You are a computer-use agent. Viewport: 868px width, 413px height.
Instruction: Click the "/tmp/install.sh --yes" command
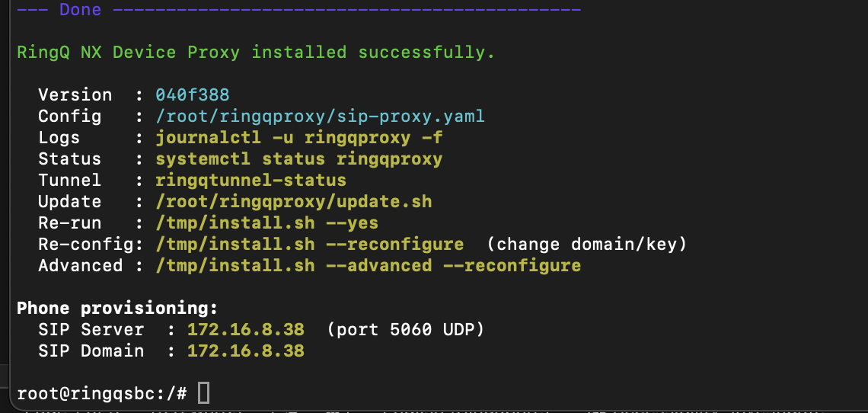point(266,223)
